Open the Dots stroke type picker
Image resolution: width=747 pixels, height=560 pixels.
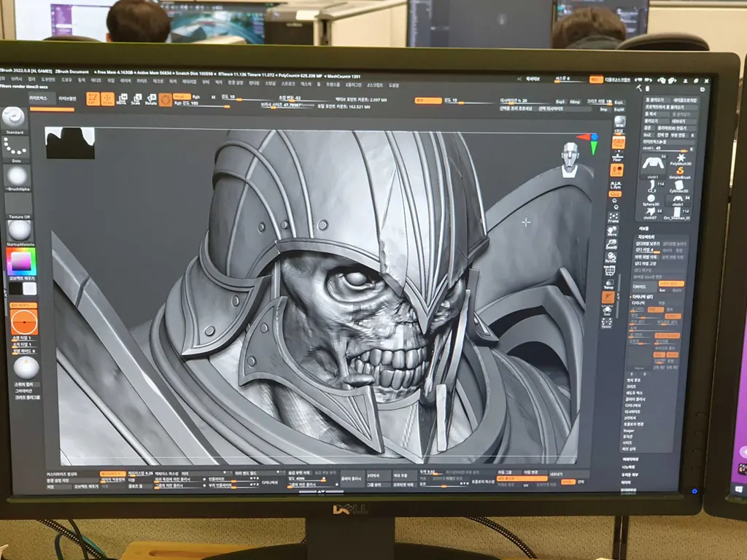tap(15, 149)
